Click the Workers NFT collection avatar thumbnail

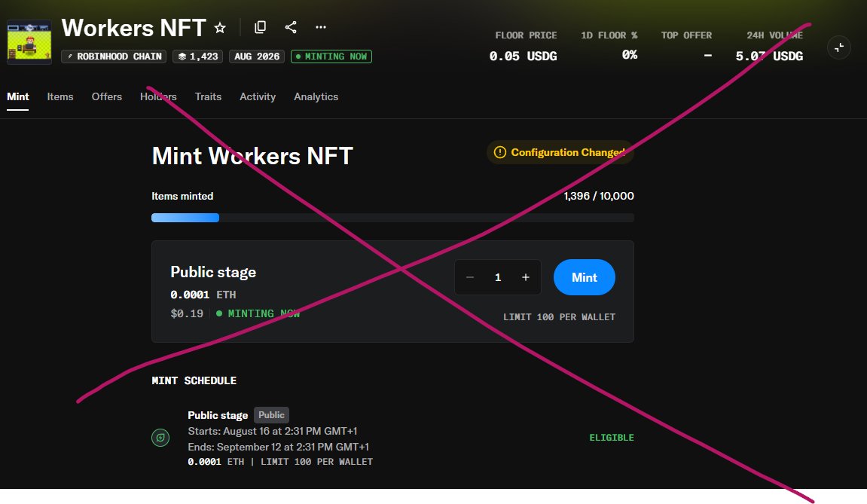pyautogui.click(x=29, y=41)
